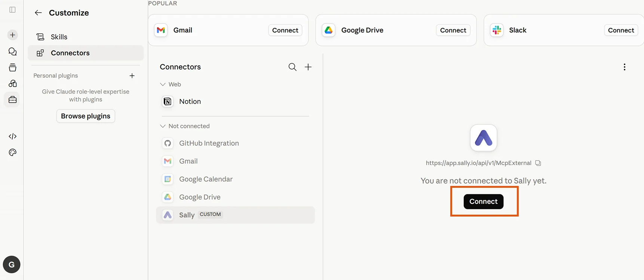Select Connectors in Customize menu
This screenshot has height=280, width=644.
pyautogui.click(x=86, y=53)
